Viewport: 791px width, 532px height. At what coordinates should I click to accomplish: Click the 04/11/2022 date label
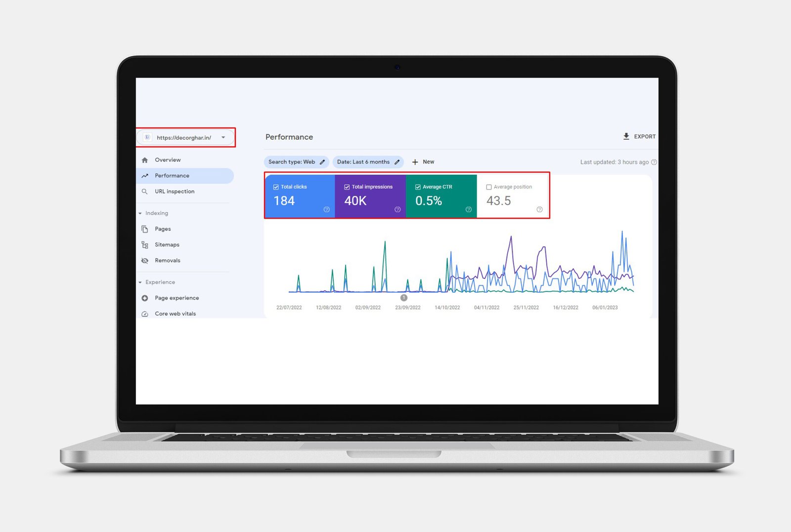(487, 308)
